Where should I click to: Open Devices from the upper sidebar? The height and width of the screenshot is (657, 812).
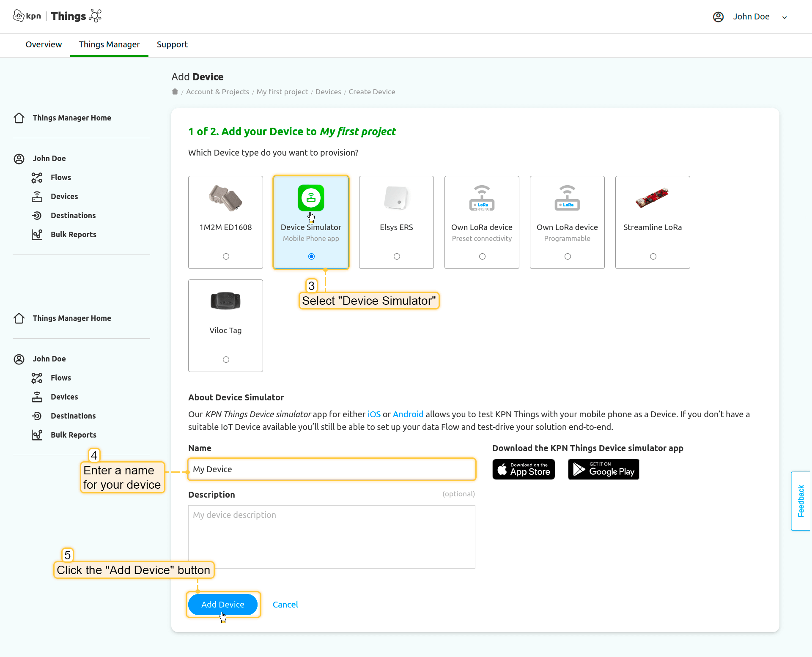[x=64, y=197]
